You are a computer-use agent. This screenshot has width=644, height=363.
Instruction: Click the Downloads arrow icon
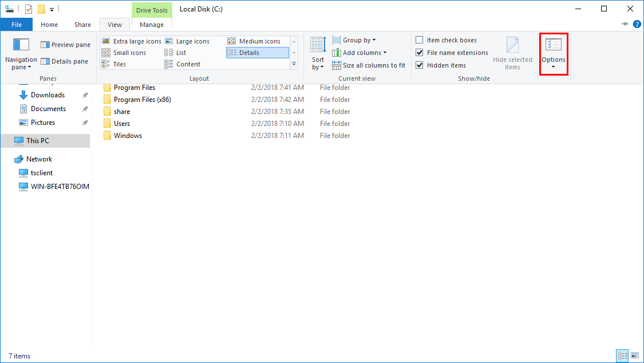click(23, 95)
